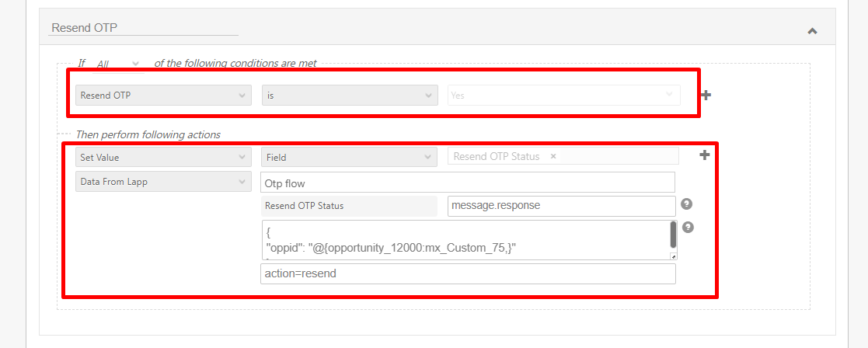Click the JSON textarea resize handle

click(673, 256)
